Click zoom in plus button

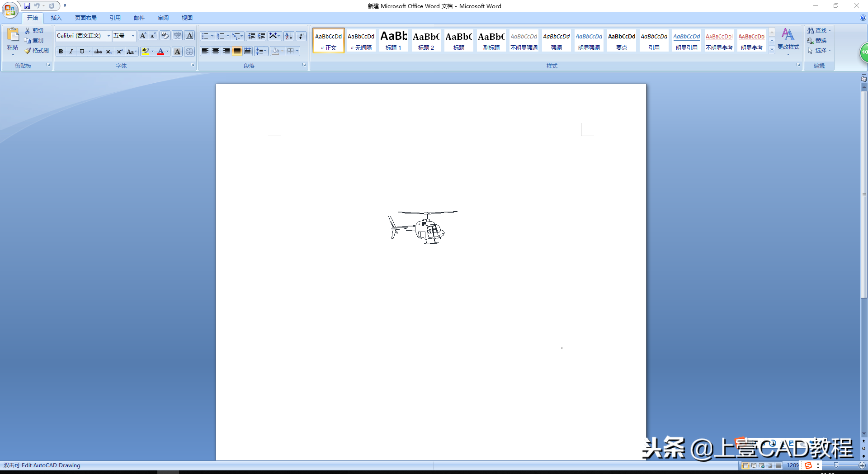tap(862, 465)
